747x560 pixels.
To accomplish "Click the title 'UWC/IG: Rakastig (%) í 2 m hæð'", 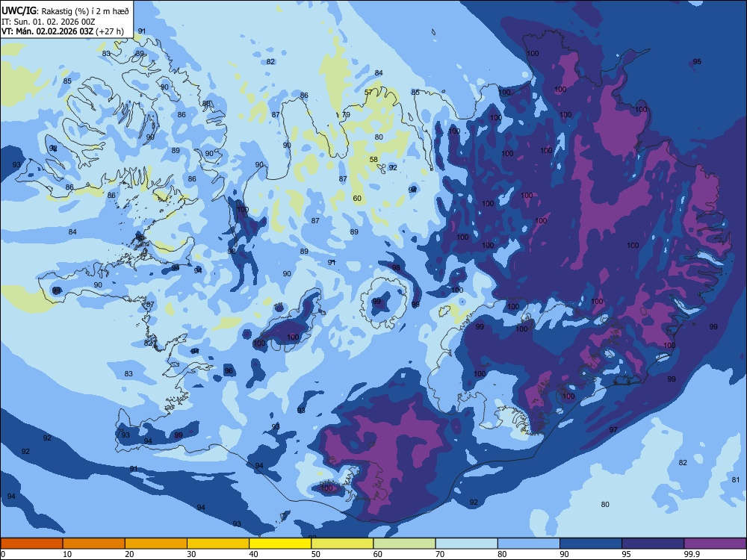I will click(65, 10).
